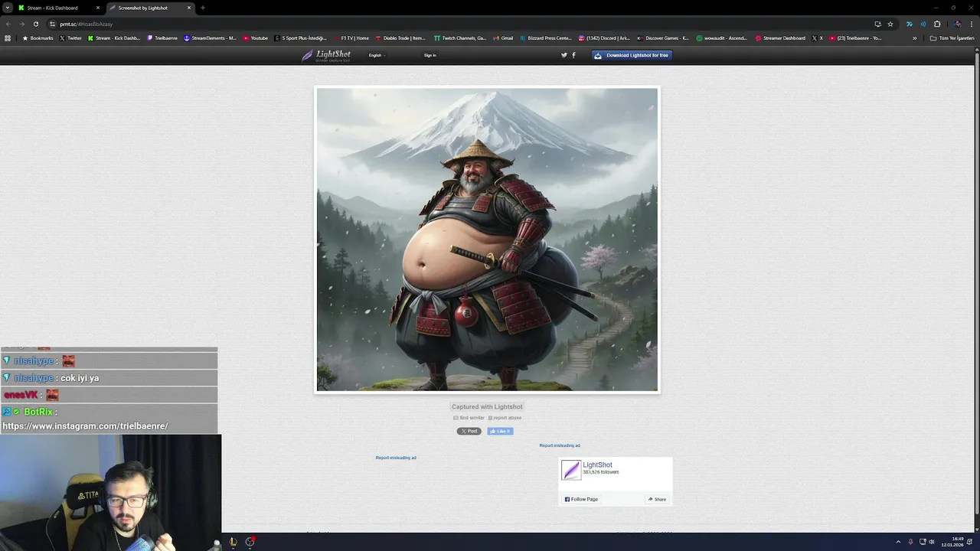
Task: Open the Extensions puzzle icon
Action: point(936,24)
